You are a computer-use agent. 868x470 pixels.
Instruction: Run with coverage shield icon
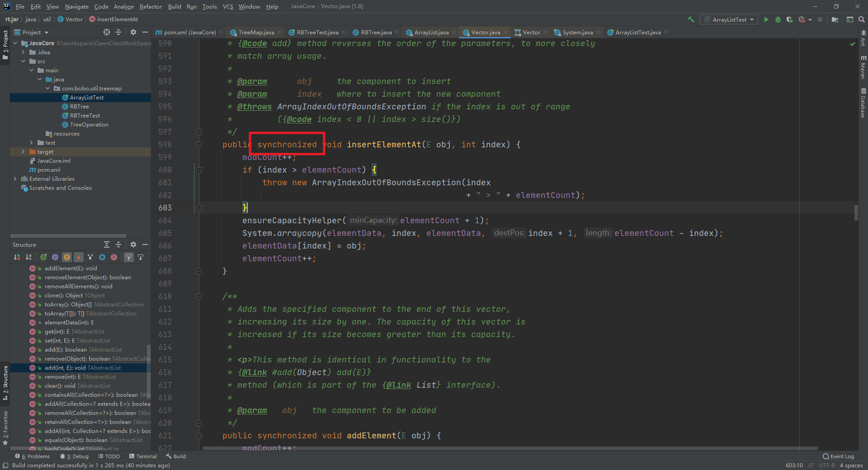tap(789, 19)
